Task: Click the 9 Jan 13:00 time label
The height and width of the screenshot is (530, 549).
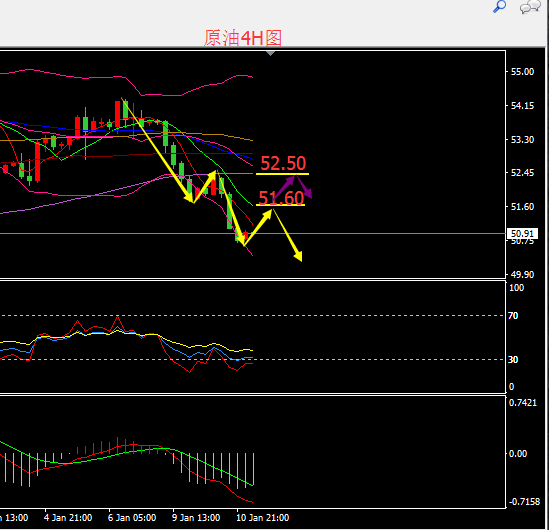Action: click(x=196, y=518)
